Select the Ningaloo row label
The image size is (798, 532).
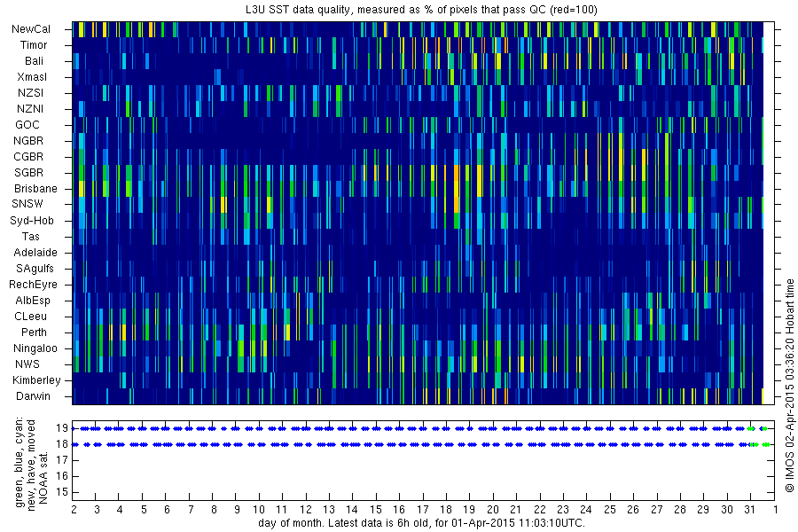(35, 348)
